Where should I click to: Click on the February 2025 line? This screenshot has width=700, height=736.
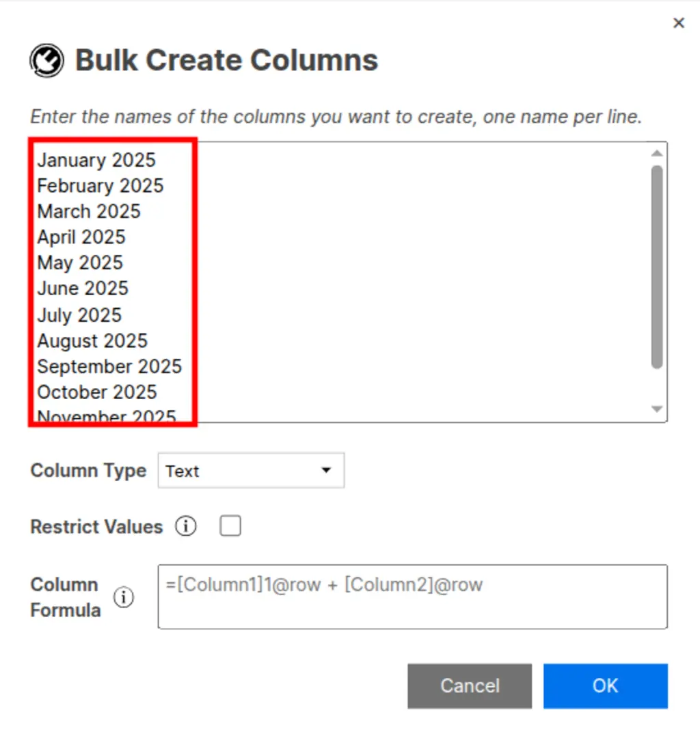click(x=100, y=186)
